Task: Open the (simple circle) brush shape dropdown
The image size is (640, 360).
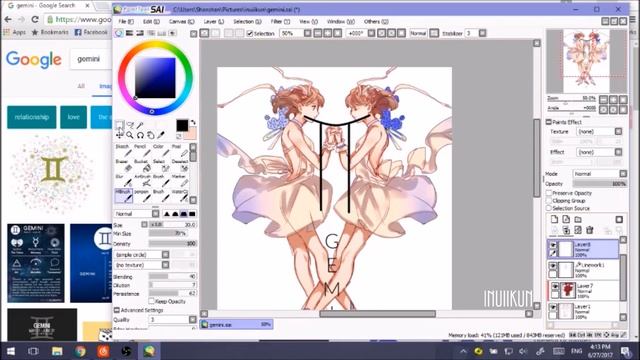Action: pos(142,255)
